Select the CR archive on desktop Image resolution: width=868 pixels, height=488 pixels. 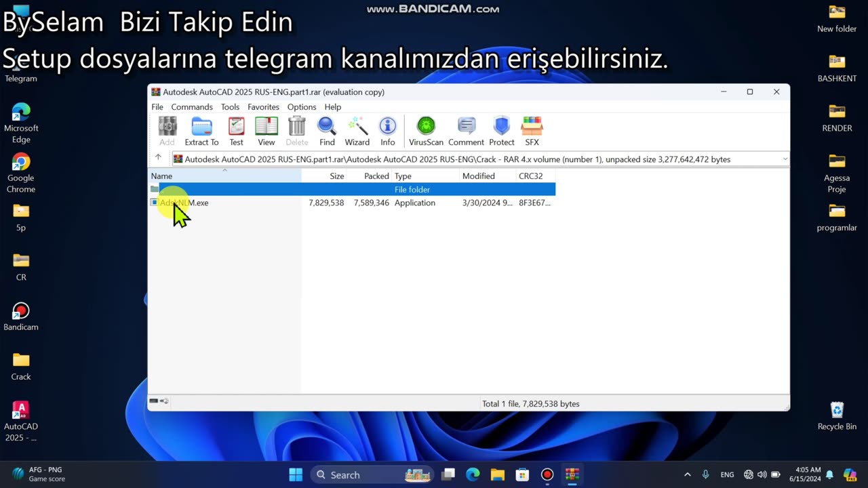pyautogui.click(x=21, y=266)
